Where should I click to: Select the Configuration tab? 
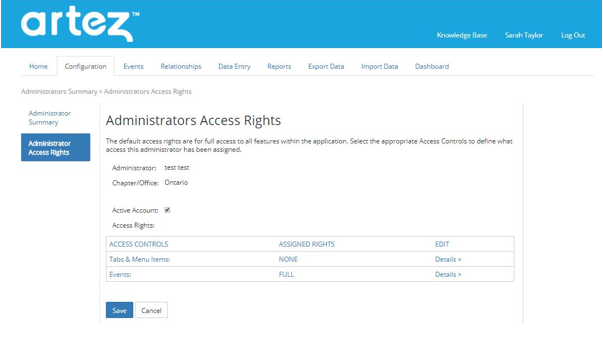[85, 66]
